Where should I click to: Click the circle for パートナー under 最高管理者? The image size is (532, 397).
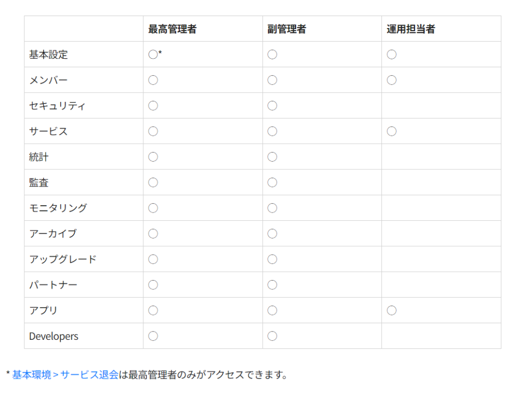click(x=153, y=285)
